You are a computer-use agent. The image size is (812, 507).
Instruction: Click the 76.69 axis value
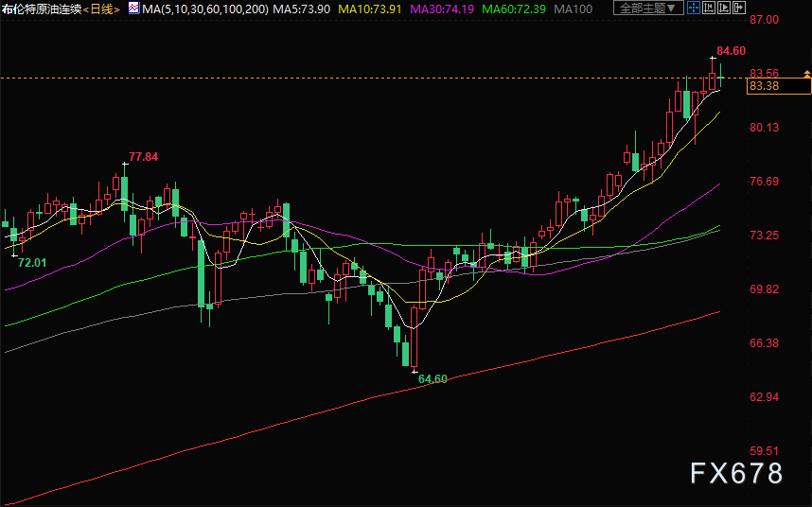765,181
